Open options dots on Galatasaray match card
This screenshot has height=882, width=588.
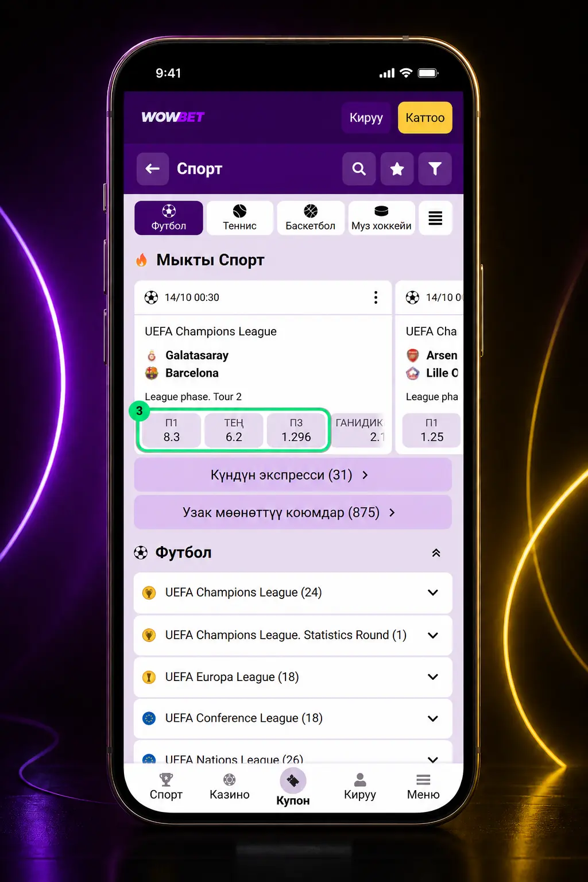point(376,297)
